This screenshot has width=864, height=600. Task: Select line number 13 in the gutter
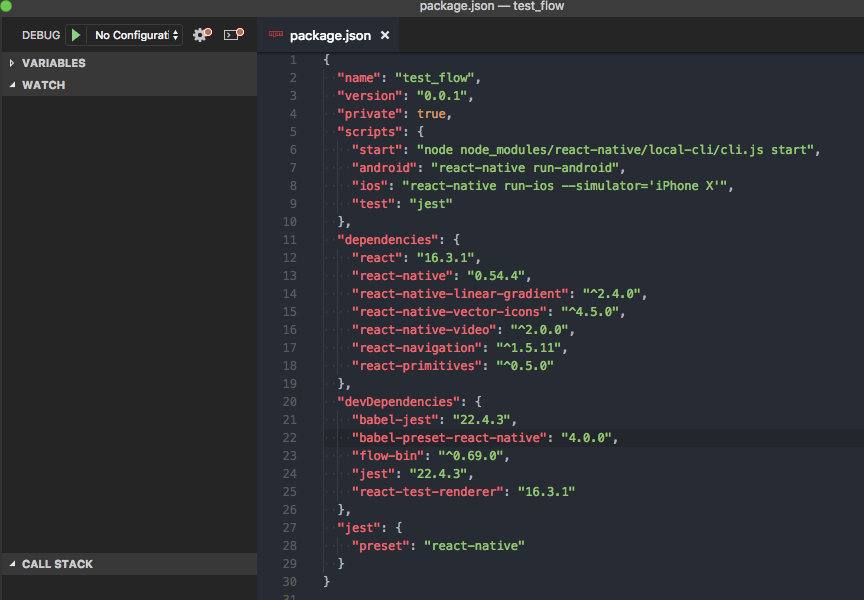coord(289,275)
